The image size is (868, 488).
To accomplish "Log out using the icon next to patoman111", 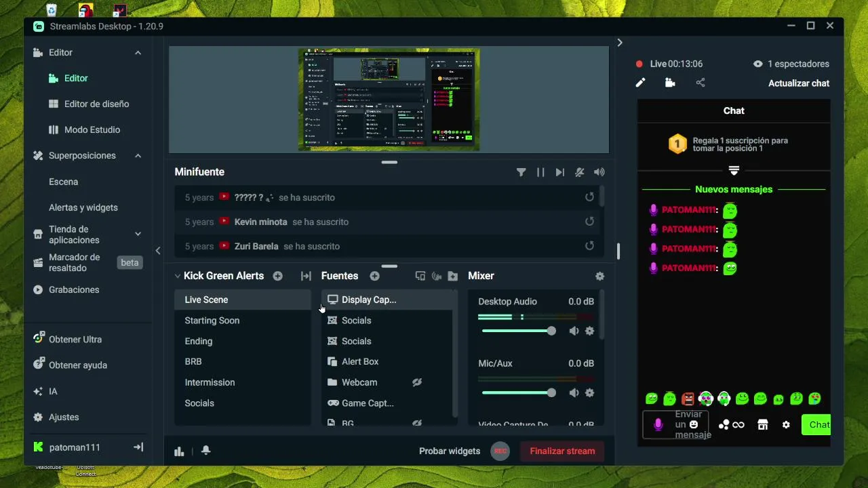I will (138, 447).
